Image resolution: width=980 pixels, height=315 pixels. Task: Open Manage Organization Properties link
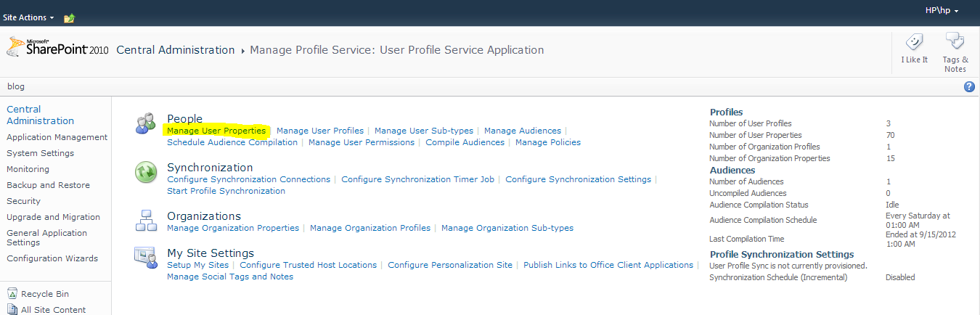[x=233, y=228]
